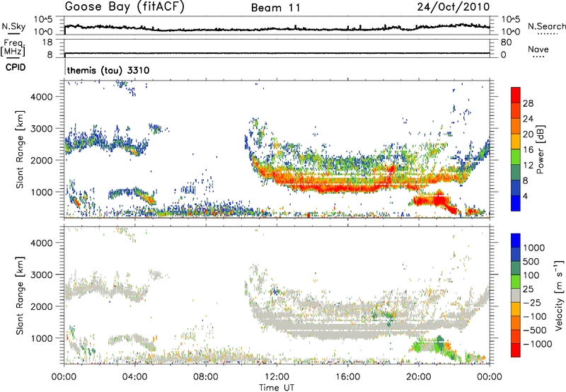Click the "16:00" time tick label

[x=347, y=377]
